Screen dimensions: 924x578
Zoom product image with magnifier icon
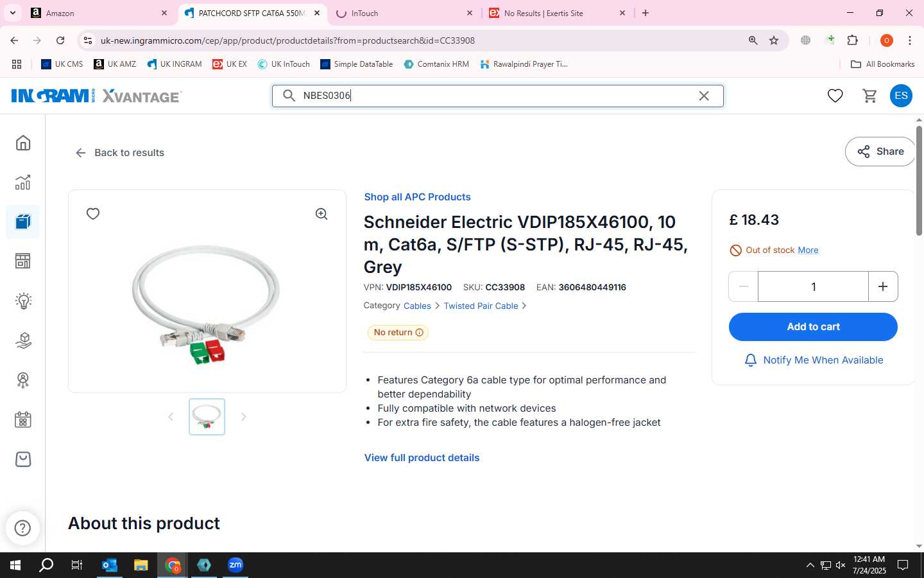tap(321, 214)
